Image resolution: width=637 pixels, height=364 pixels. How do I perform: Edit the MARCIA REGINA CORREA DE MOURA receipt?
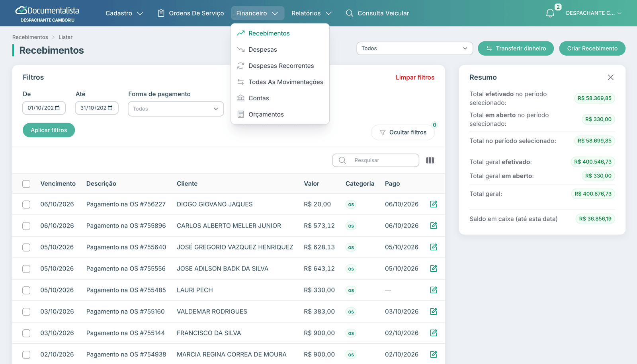coord(434,354)
